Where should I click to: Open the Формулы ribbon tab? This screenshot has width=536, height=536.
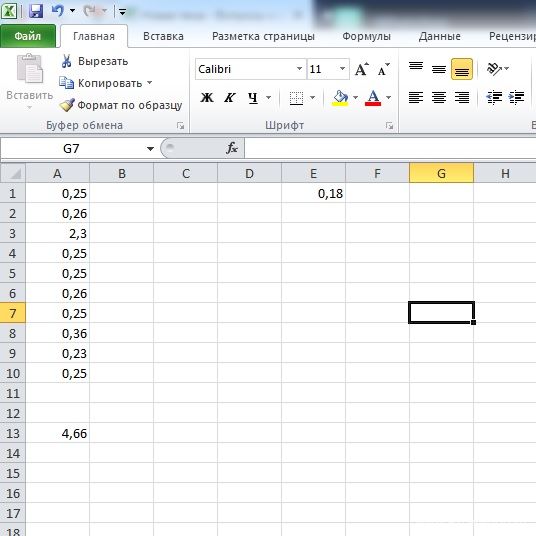366,36
